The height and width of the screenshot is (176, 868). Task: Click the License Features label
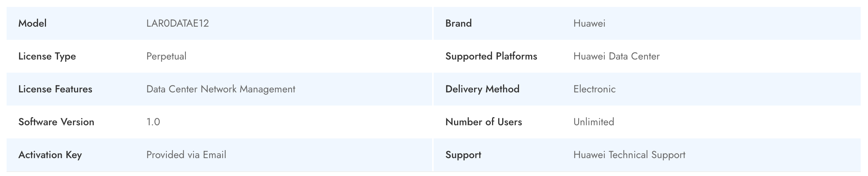click(55, 89)
